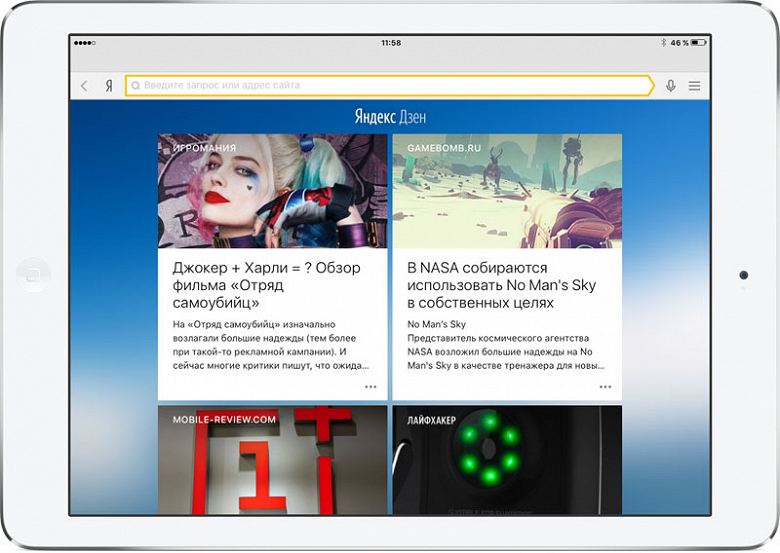
Task: Open the MOBILE-REVIEW.COM source label
Action: tap(224, 420)
